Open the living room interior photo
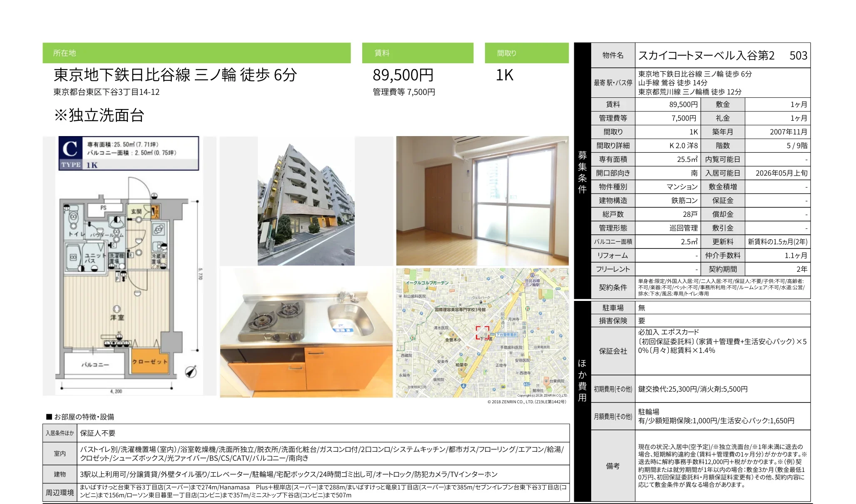 (482, 201)
